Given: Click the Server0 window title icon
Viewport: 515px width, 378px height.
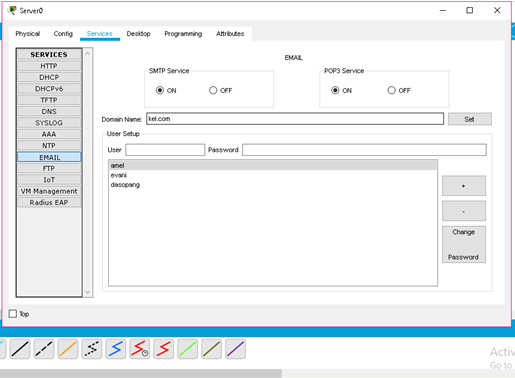Looking at the screenshot, I should [12, 10].
